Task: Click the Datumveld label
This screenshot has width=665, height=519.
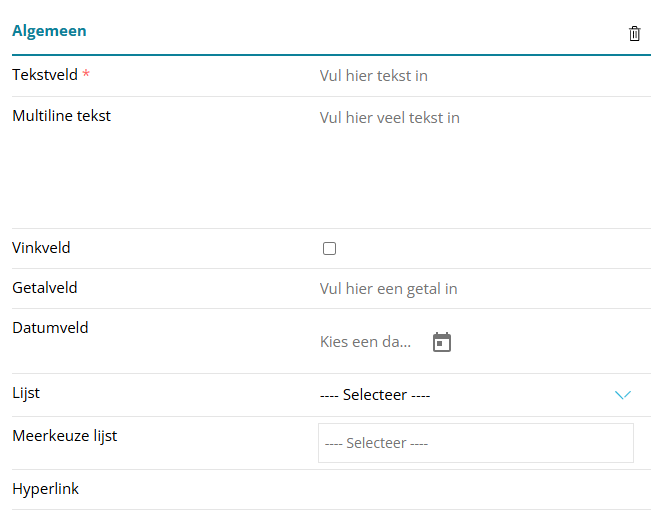Action: click(x=50, y=328)
